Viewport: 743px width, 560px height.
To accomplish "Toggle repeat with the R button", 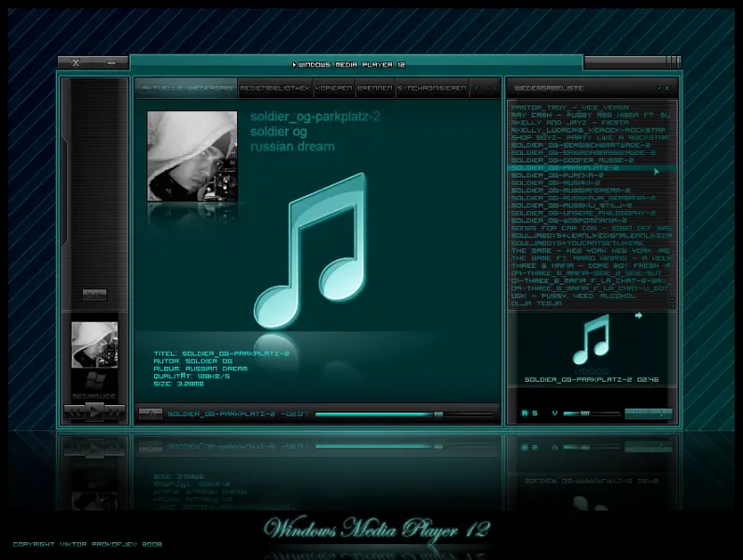I will point(525,413).
